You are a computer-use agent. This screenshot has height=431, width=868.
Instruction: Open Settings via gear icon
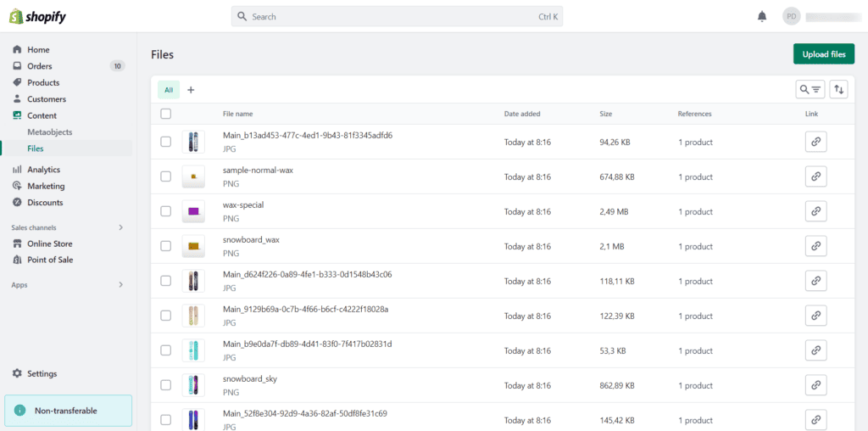pos(18,373)
